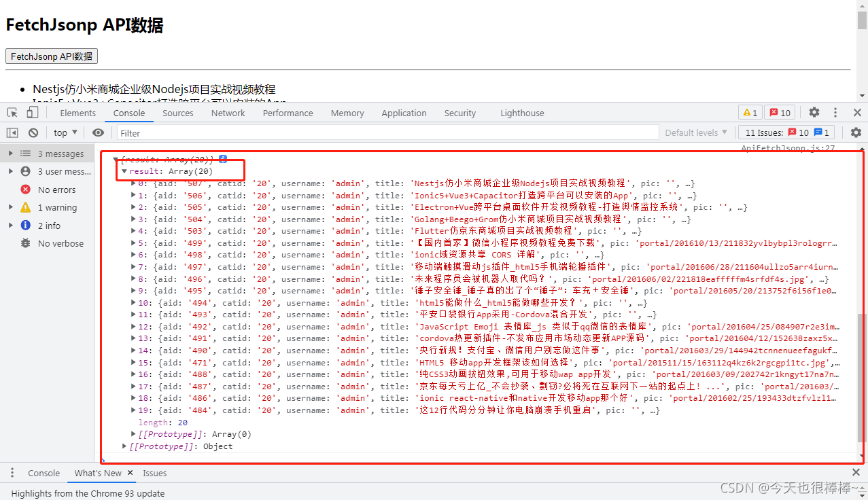
Task: Select the No errors filter
Action: click(x=47, y=190)
